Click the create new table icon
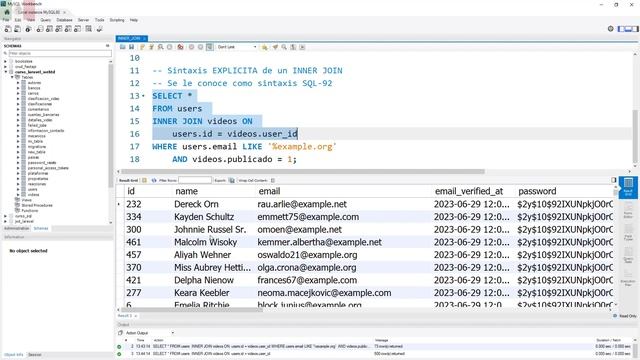The height and width of the screenshot is (360, 640). (49, 29)
